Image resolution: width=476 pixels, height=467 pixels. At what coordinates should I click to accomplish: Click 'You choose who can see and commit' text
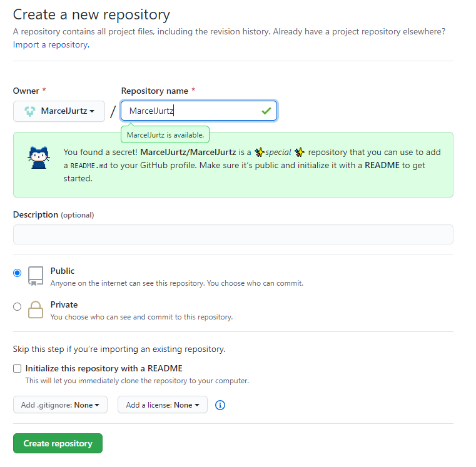coord(141,317)
